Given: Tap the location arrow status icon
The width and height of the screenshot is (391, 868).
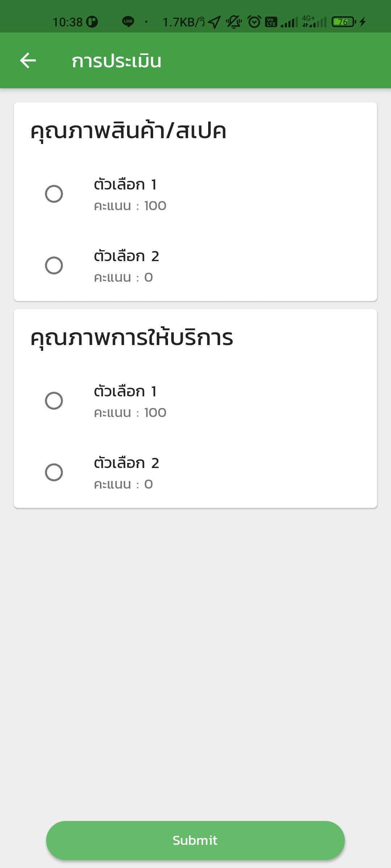Looking at the screenshot, I should (x=214, y=22).
